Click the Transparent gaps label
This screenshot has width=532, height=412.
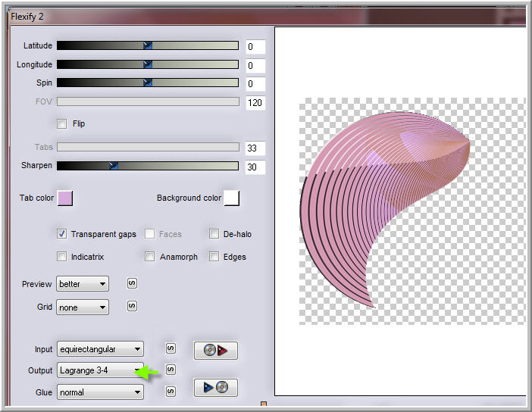[104, 234]
